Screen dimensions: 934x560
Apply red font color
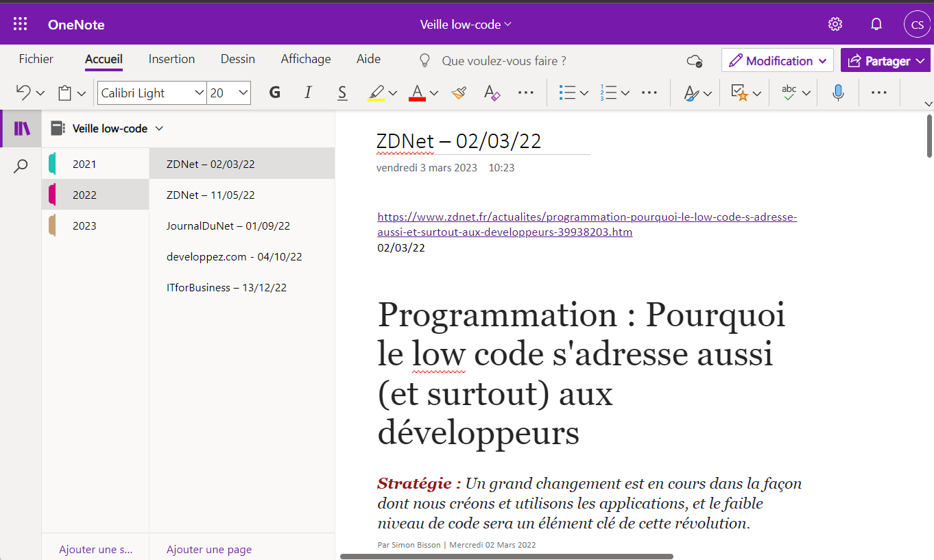pos(417,93)
